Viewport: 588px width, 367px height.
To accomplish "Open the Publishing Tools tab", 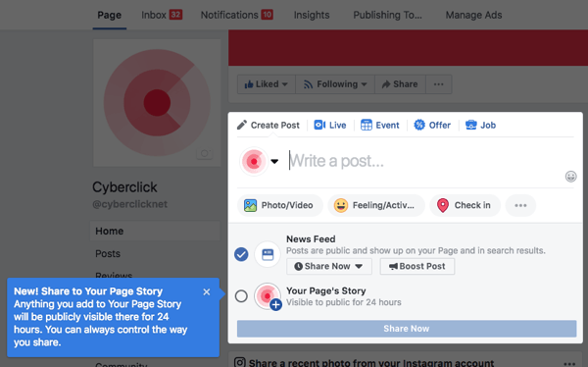I will [387, 15].
